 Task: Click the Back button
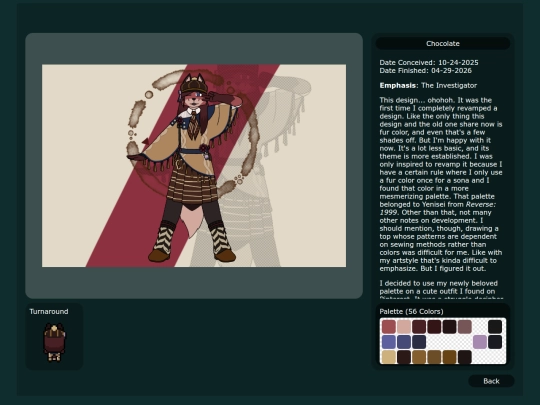coord(491,381)
